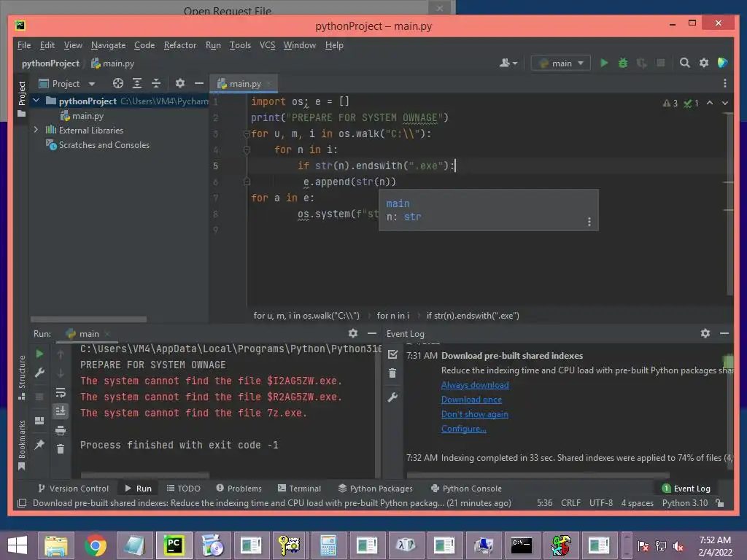Screen dimensions: 747x560
Task: Rerun main in Run panel
Action: click(39, 354)
